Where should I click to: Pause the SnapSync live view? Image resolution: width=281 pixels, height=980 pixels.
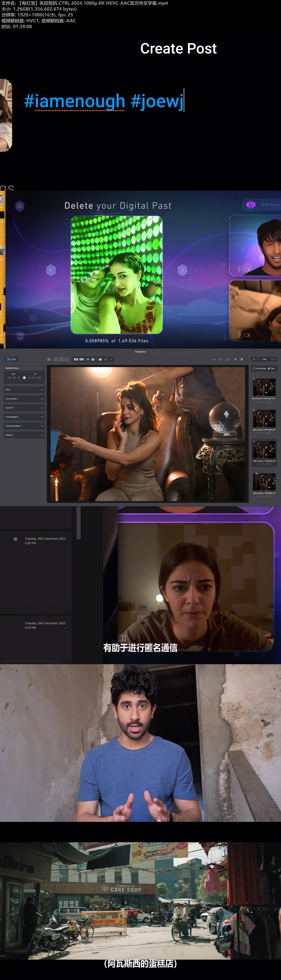pyautogui.click(x=88, y=359)
